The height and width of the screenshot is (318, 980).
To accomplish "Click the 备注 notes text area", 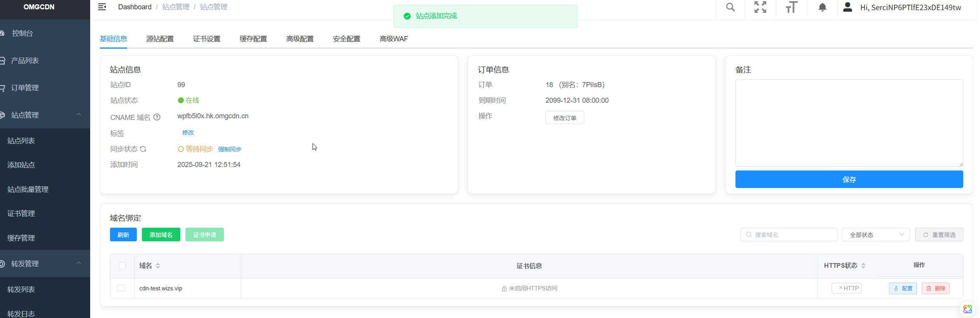I will click(x=849, y=123).
